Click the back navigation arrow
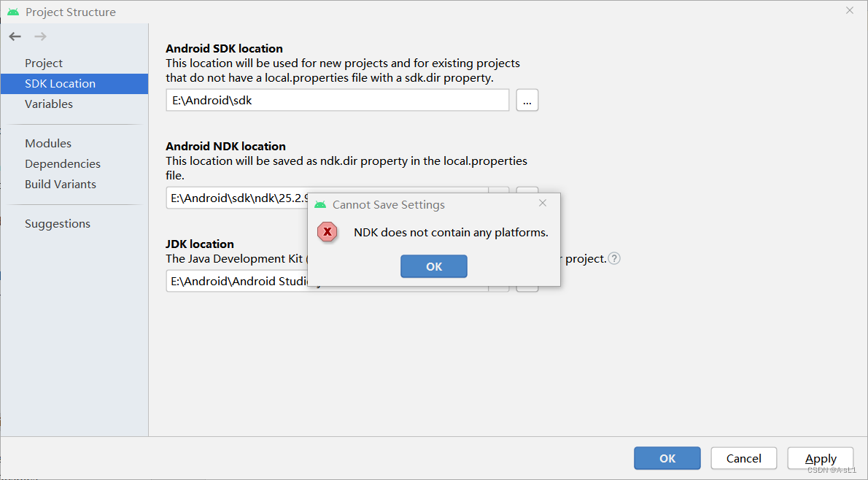Viewport: 868px width, 480px height. pos(15,36)
